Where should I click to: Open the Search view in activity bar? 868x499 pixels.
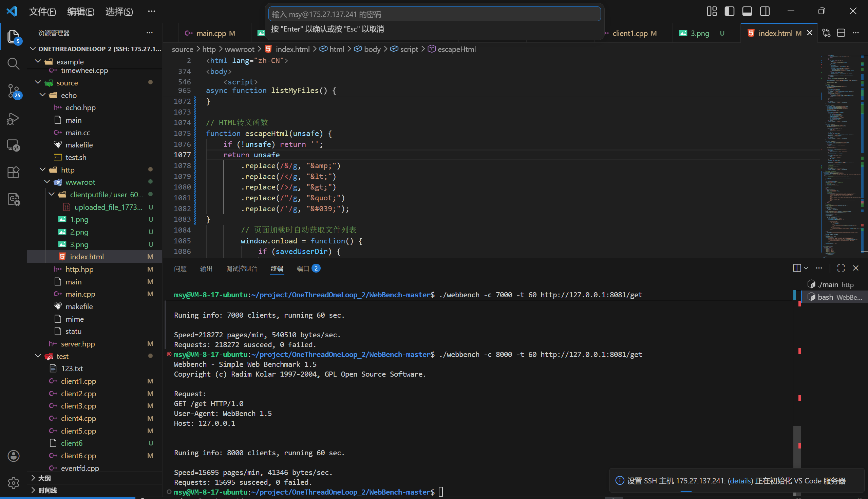click(13, 64)
